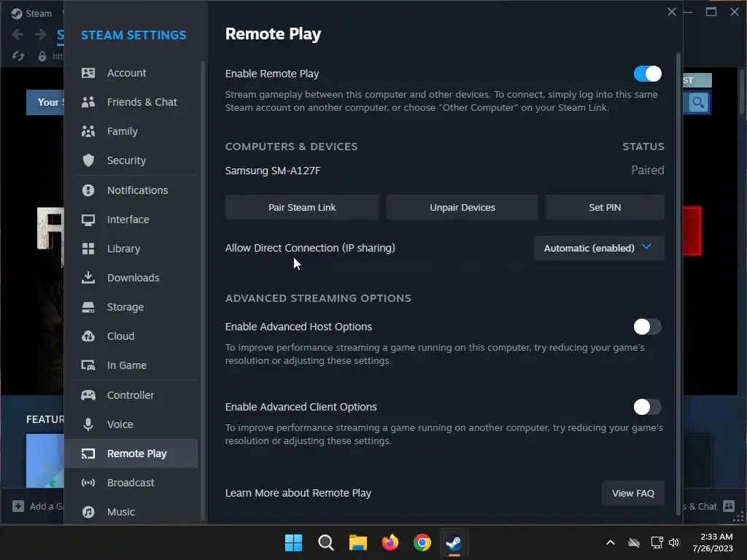Click the Remote Play cast icon
Screen dimensions: 747x560
(88, 454)
